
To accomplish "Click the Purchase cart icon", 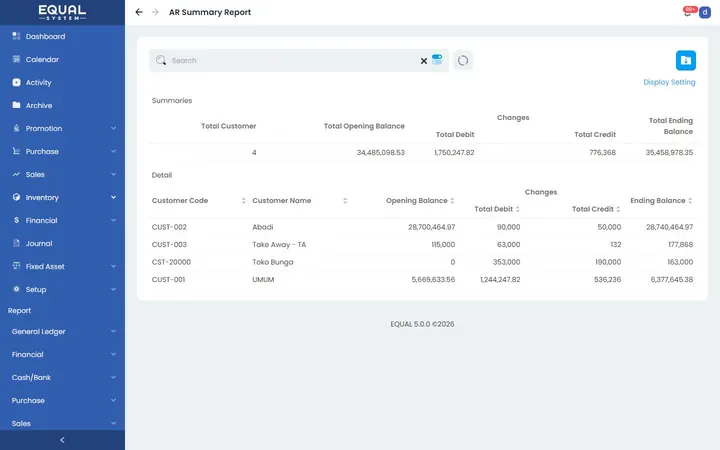I will [x=17, y=151].
